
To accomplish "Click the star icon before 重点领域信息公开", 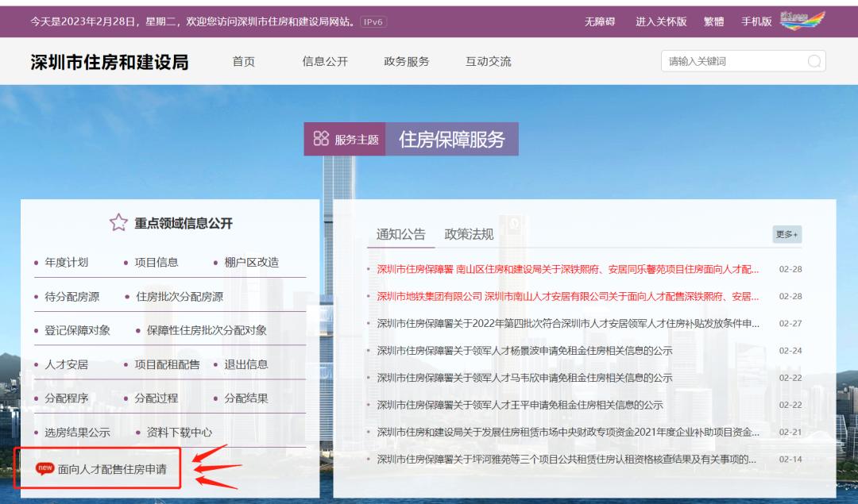I will coord(117,223).
